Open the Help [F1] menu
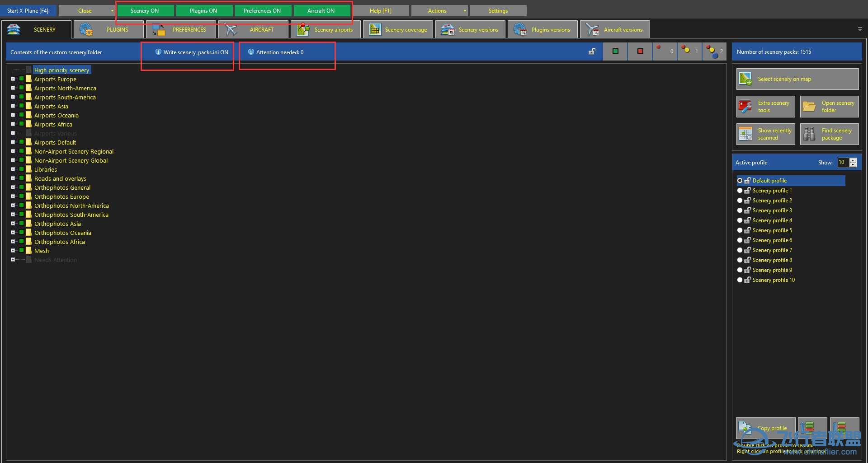Screen dimensions: 868x463 [x=380, y=11]
